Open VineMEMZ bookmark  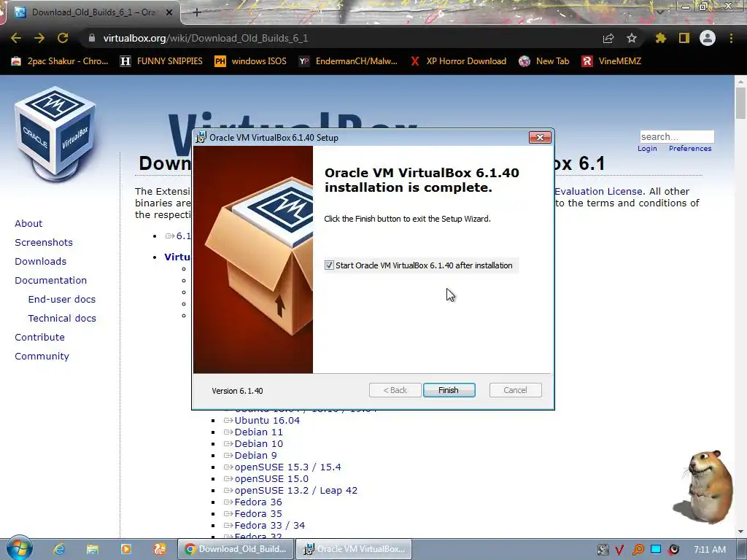pyautogui.click(x=611, y=61)
